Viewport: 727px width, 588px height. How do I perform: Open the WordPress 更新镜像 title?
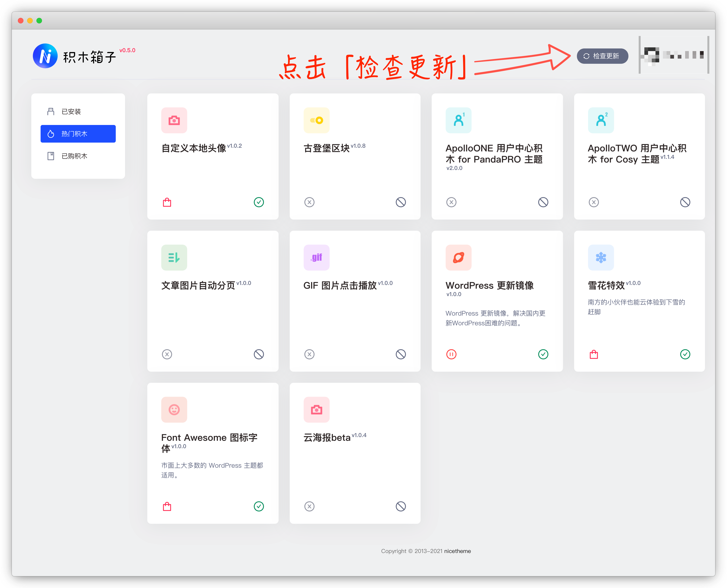pos(489,285)
